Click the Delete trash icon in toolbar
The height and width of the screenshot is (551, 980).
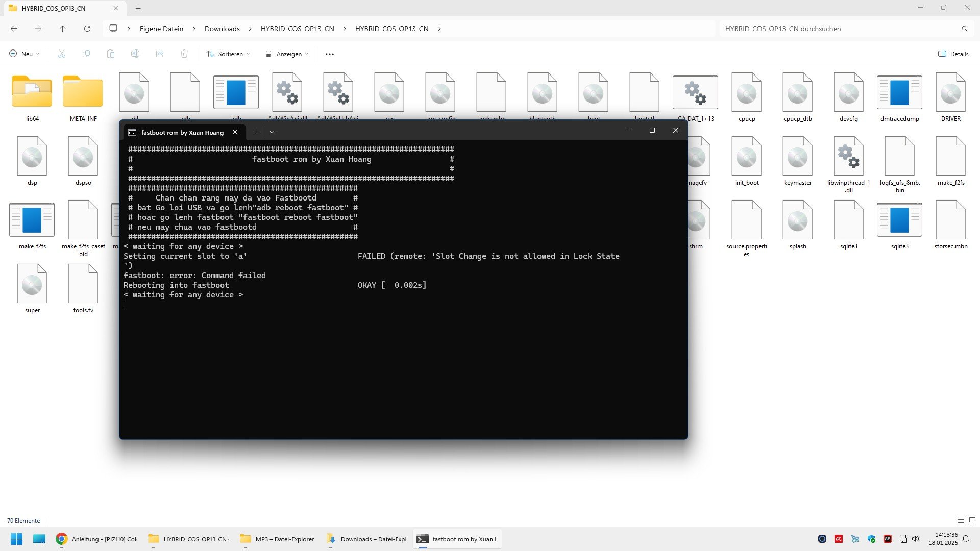[x=184, y=54]
